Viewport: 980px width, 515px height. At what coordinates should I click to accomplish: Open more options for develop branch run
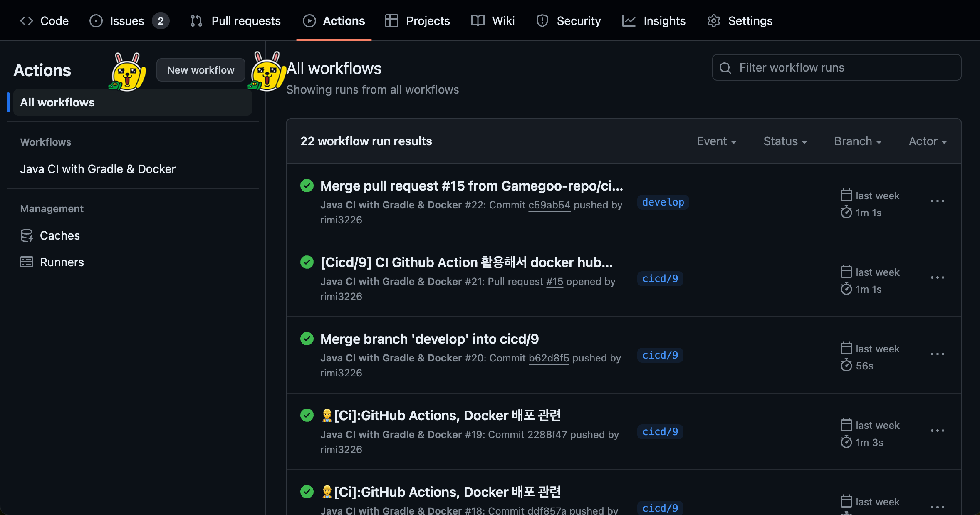pyautogui.click(x=938, y=201)
